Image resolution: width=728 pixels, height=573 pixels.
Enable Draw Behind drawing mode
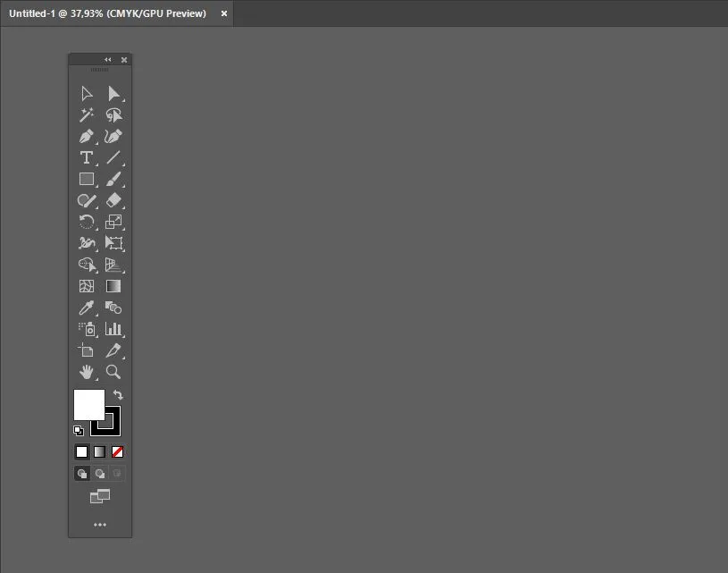[x=98, y=473]
